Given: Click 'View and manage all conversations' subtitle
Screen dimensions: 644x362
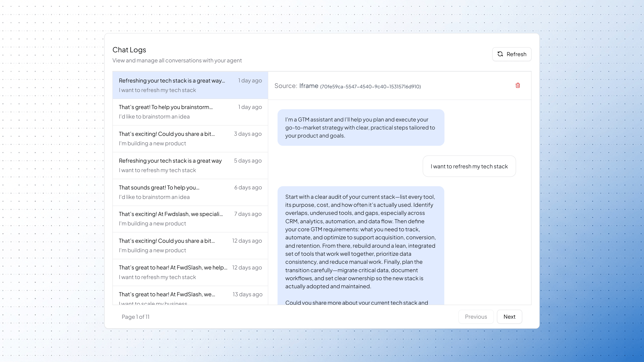Looking at the screenshot, I should coord(177,61).
